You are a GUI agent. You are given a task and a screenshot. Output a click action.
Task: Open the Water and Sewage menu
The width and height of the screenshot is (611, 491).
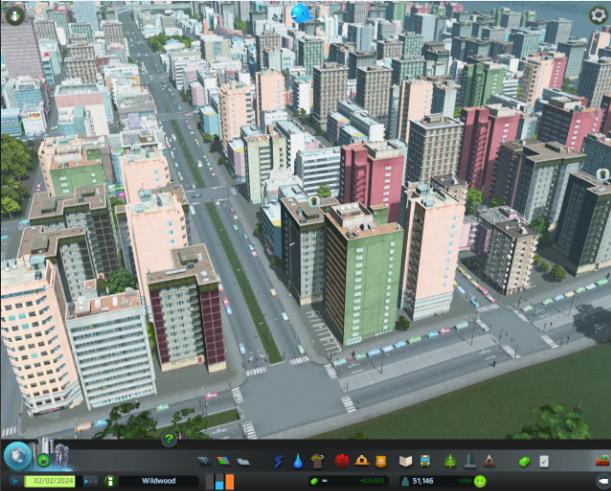[298, 462]
